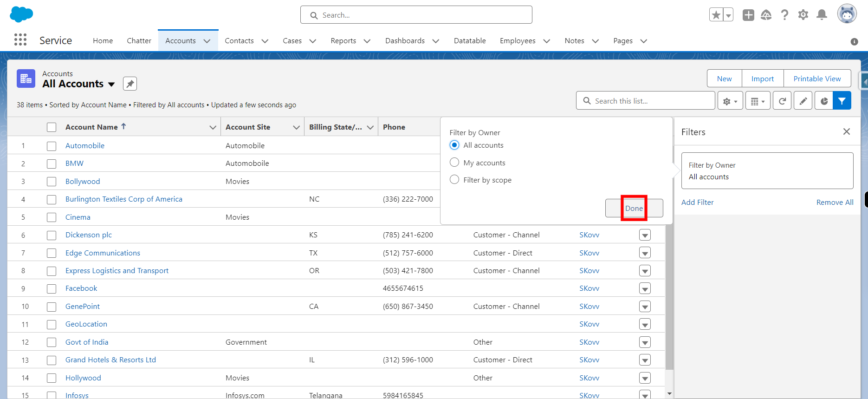Image resolution: width=868 pixels, height=399 pixels.
Task: Open row actions for Edge Communications
Action: click(x=645, y=253)
